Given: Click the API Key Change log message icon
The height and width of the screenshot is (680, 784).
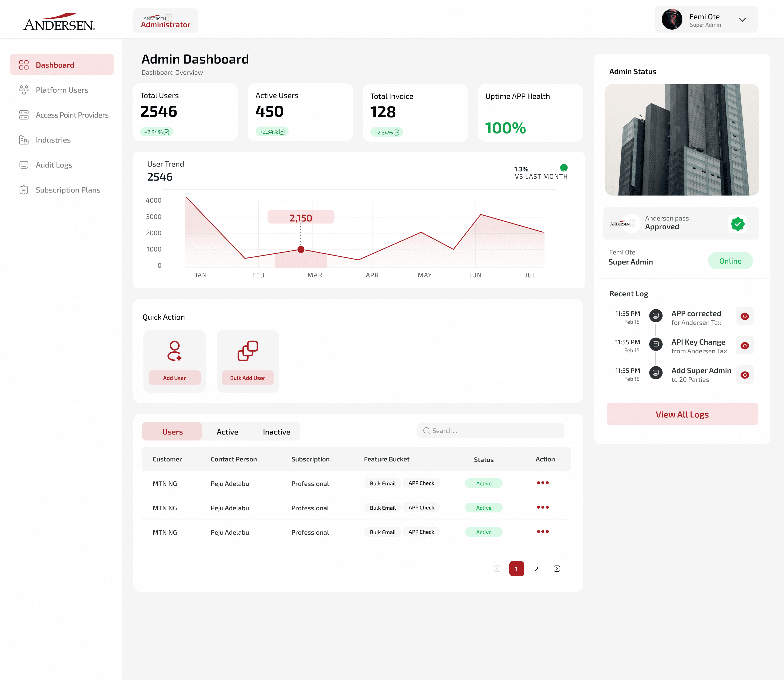Looking at the screenshot, I should tap(656, 344).
